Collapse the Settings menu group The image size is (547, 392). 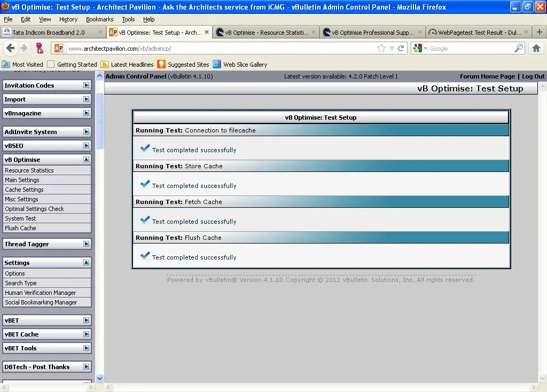[x=86, y=263]
